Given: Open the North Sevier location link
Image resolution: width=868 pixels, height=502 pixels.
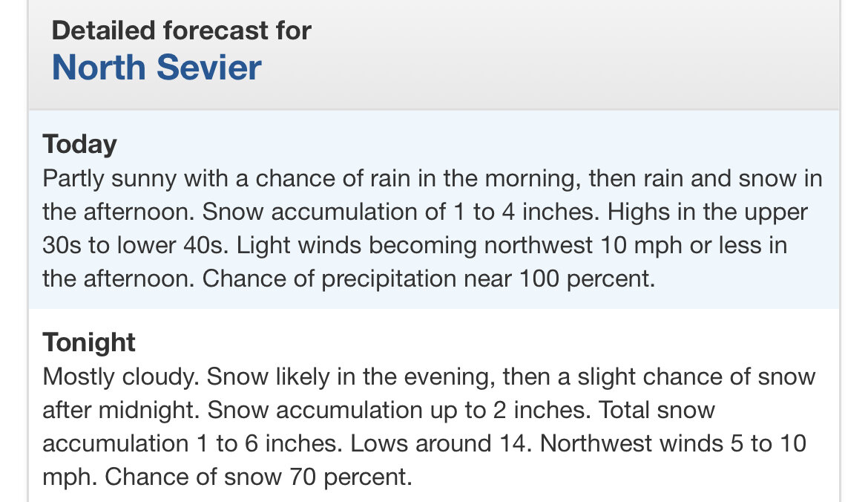Looking at the screenshot, I should [x=157, y=68].
